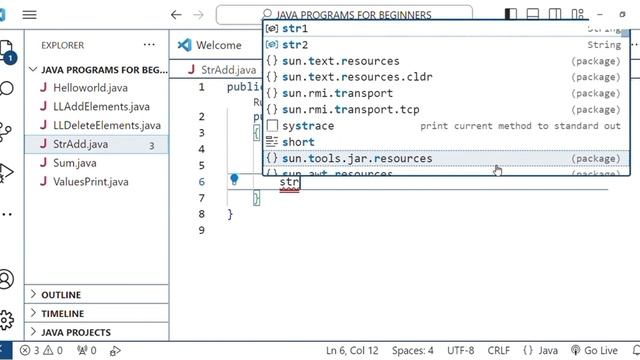Go back with the left arrow
The image size is (640, 360).
176,15
